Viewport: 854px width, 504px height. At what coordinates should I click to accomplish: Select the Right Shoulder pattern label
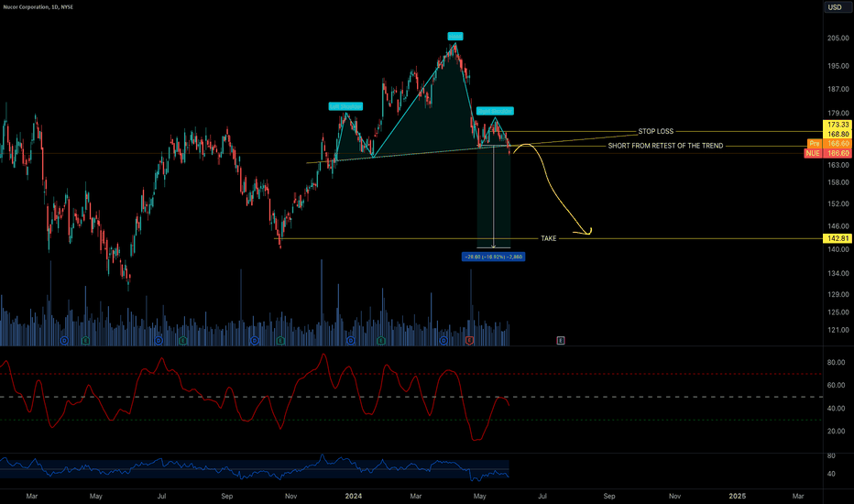495,111
